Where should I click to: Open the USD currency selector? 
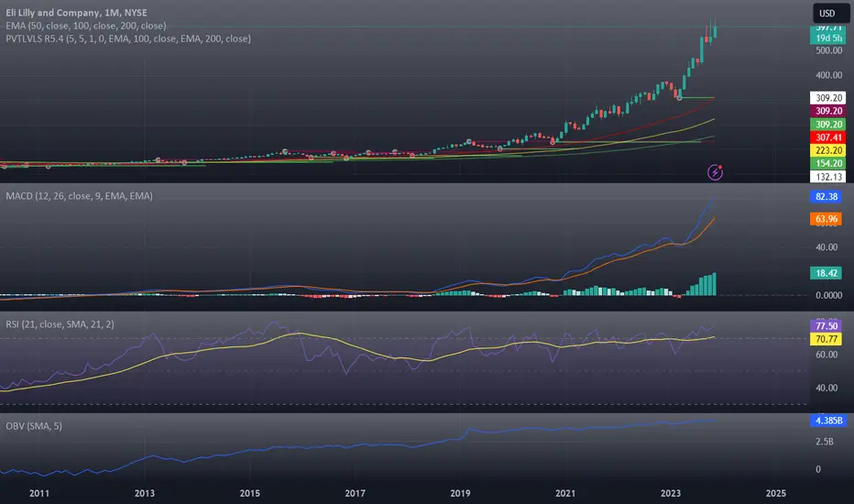[x=829, y=13]
